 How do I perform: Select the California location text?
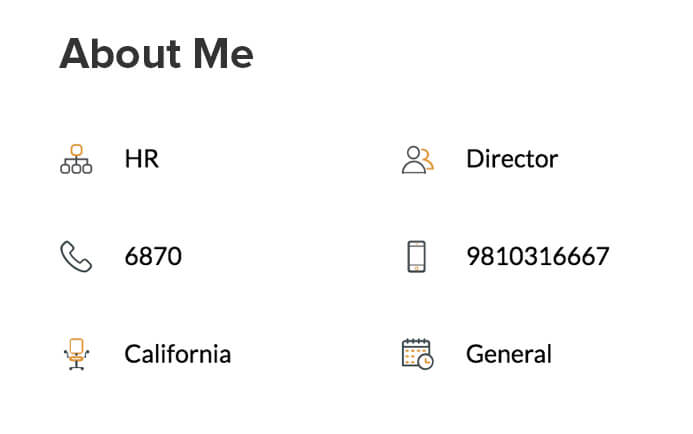click(177, 354)
